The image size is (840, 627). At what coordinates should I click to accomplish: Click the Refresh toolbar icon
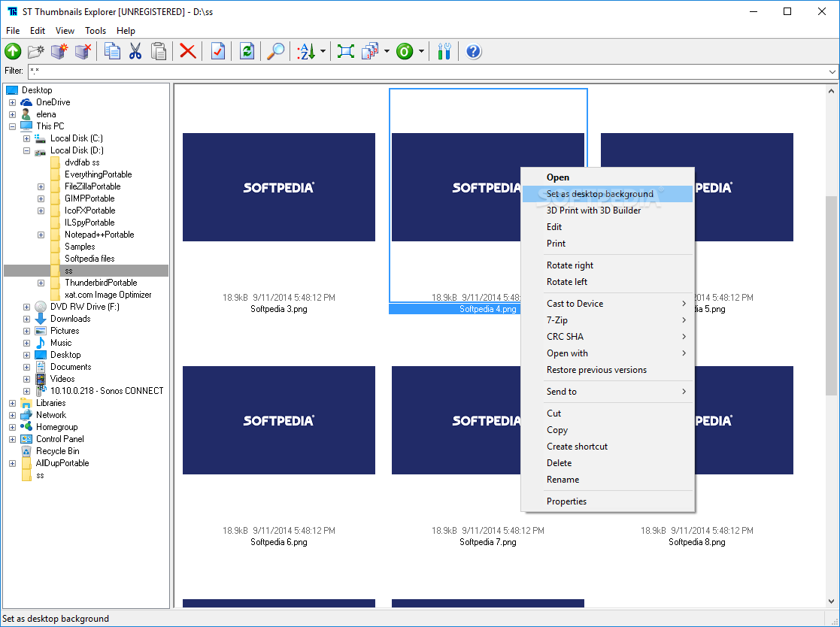(x=247, y=51)
